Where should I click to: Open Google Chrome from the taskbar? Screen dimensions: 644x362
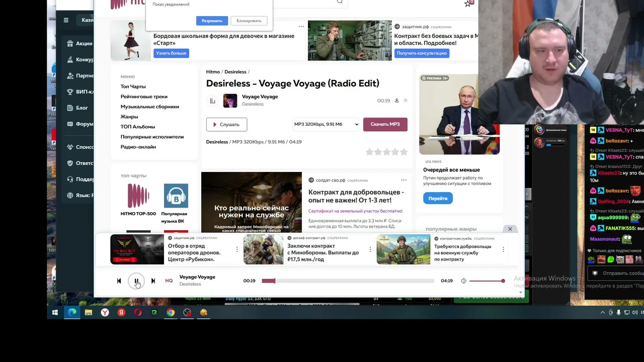pos(171,312)
